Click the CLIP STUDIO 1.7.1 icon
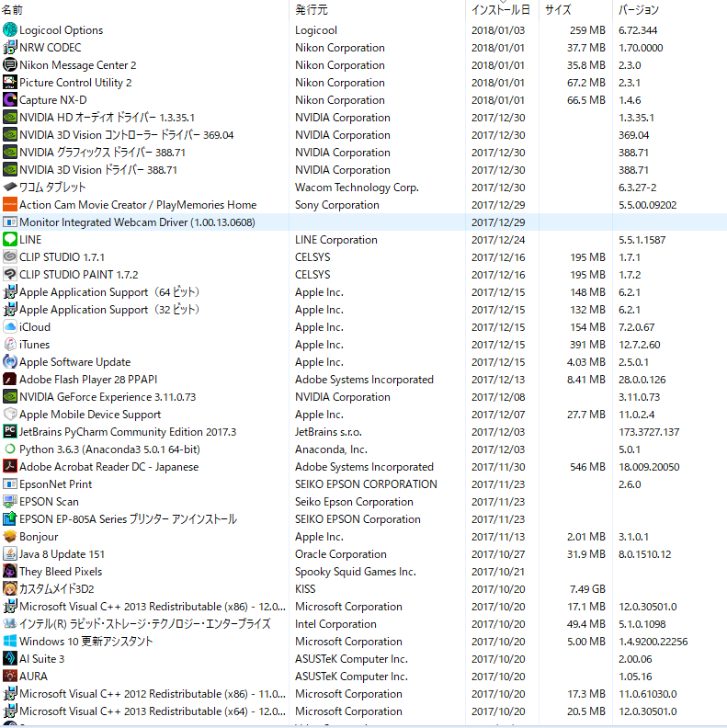727x728 pixels. click(x=10, y=257)
